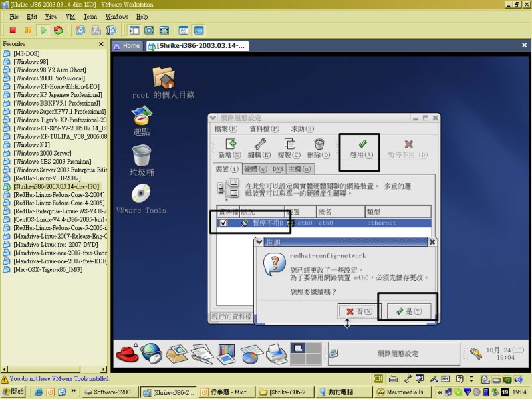Switch to the 硬體(W) hardware tab
This screenshot has width=532, height=399.
[x=256, y=169]
